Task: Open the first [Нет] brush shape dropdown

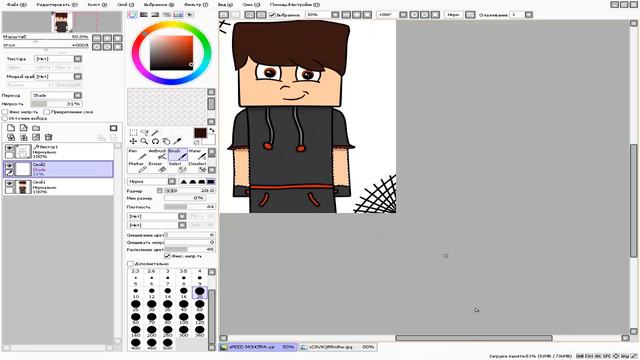Action: tap(182, 216)
